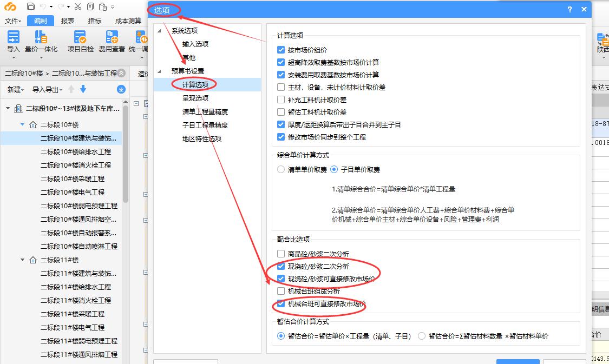
Task: Switch to the 报表 tab
Action: pos(68,21)
